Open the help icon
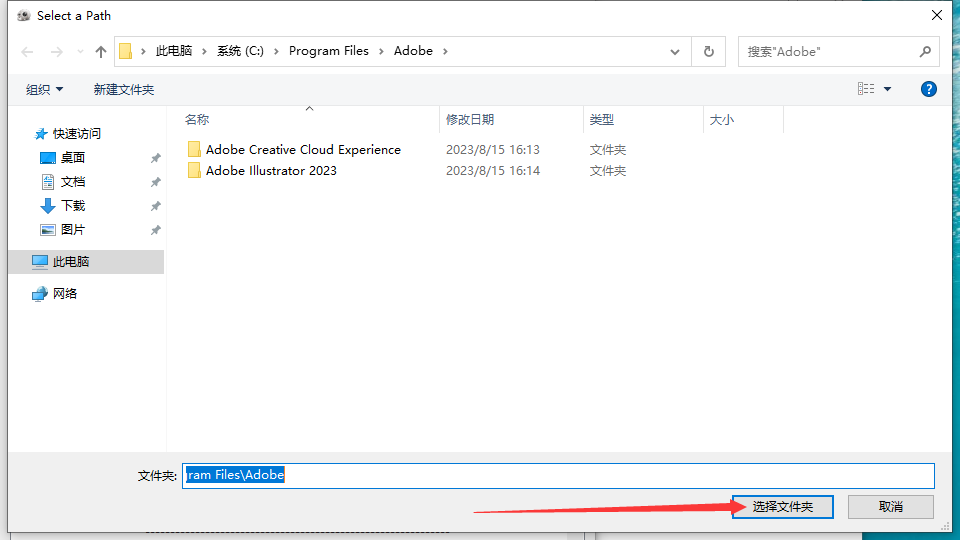This screenshot has height=540, width=960. tap(928, 89)
